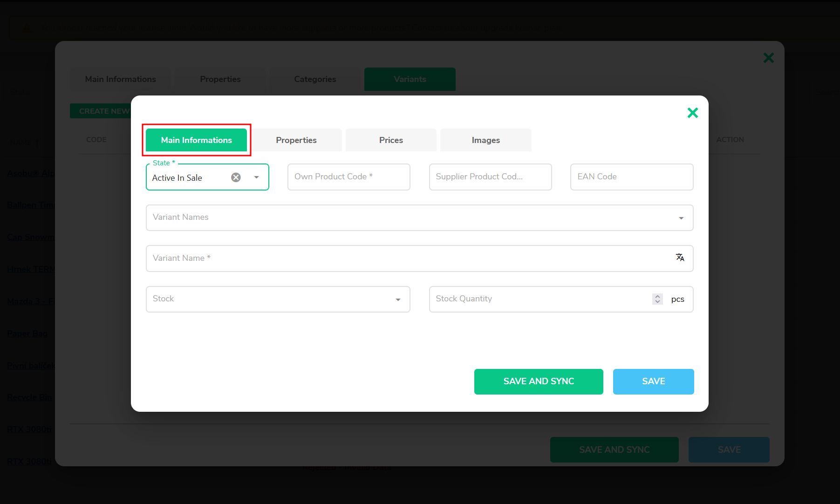The height and width of the screenshot is (504, 840).
Task: Click background dark SAVE button
Action: [729, 450]
